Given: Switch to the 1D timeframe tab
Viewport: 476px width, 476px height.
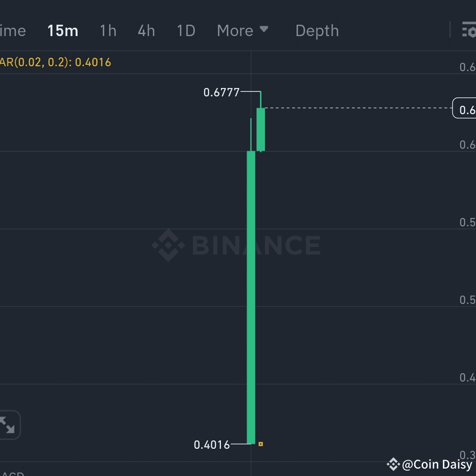Looking at the screenshot, I should pos(186,31).
